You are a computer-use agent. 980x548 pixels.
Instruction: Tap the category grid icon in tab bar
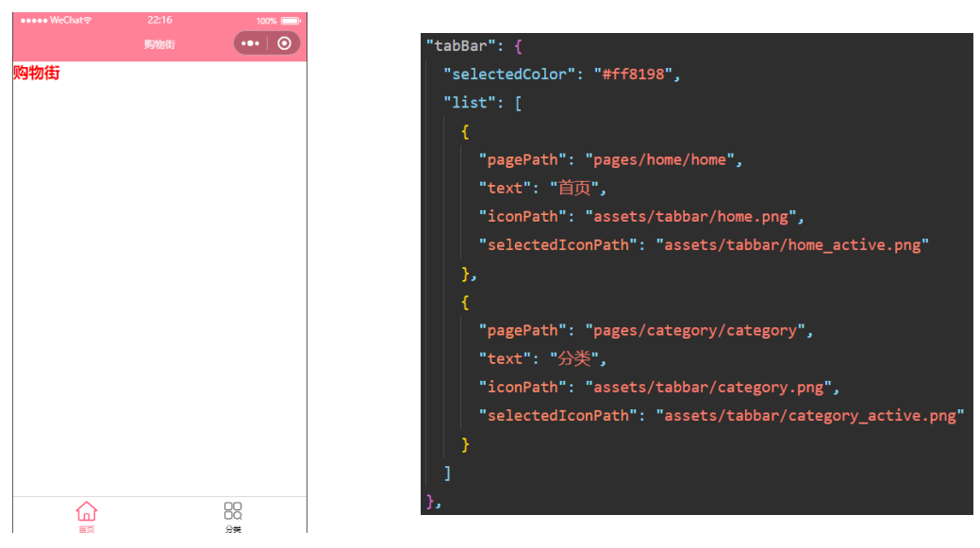(233, 510)
